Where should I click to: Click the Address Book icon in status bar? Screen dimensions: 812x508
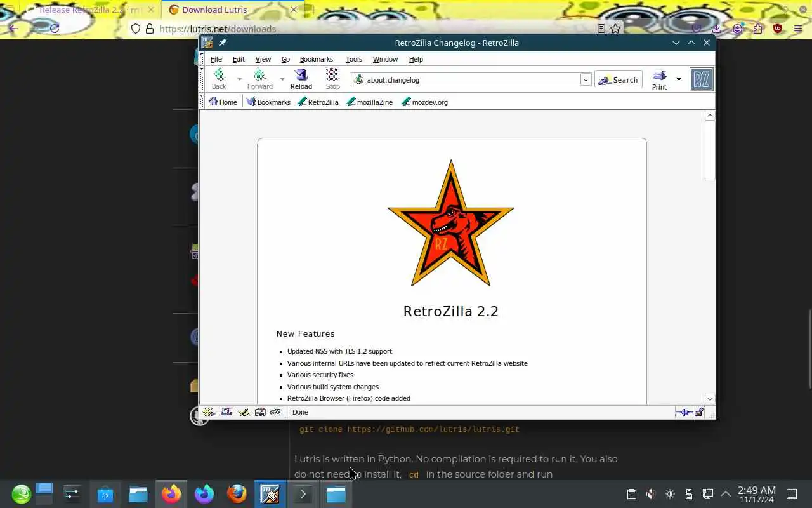(x=260, y=412)
